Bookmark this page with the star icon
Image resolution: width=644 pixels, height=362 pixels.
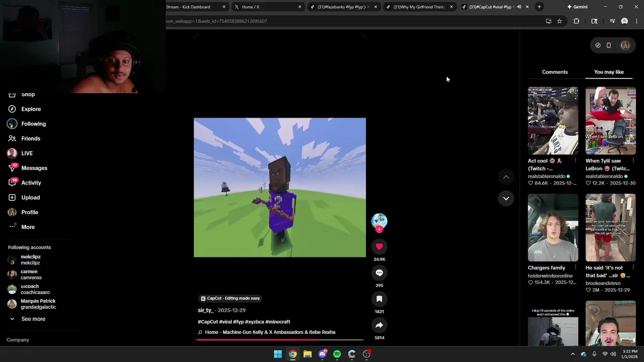pos(559,21)
